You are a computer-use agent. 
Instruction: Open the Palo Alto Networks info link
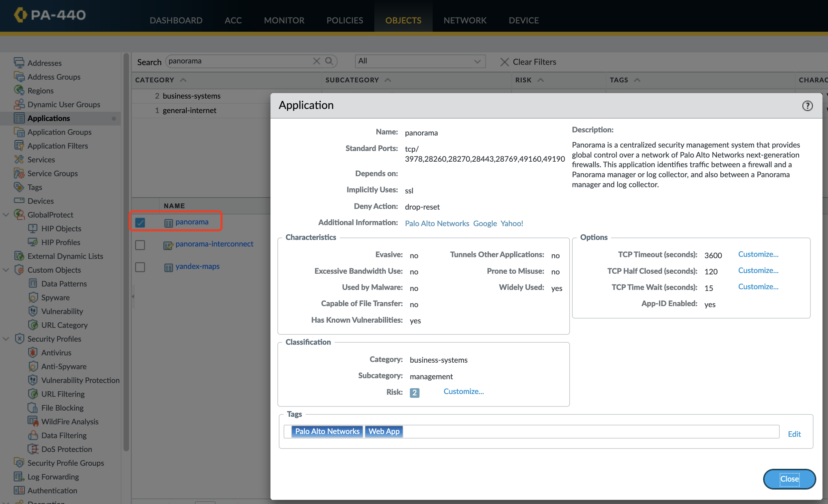[437, 223]
